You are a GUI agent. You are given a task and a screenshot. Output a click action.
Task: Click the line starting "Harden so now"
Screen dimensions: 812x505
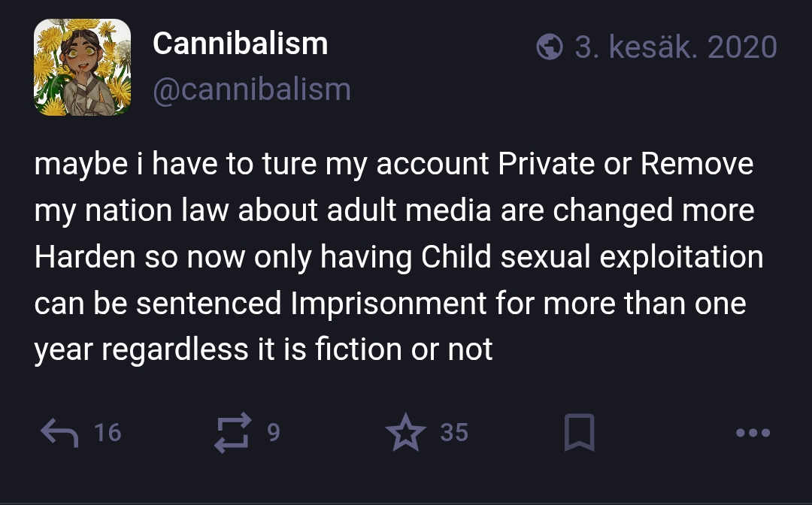[398, 257]
